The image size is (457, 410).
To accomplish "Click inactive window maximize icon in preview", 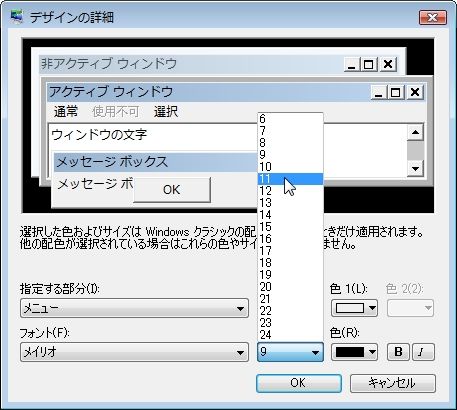I will [x=369, y=64].
